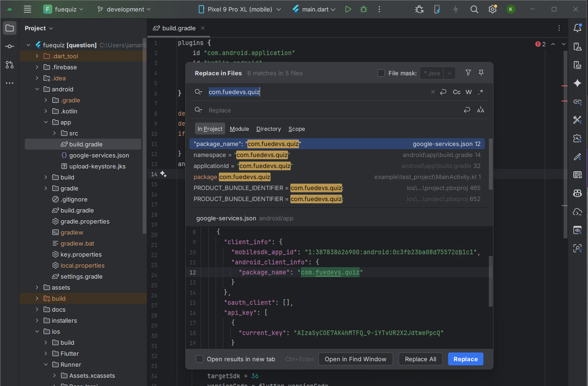Click Open in Find Window button

coord(355,359)
